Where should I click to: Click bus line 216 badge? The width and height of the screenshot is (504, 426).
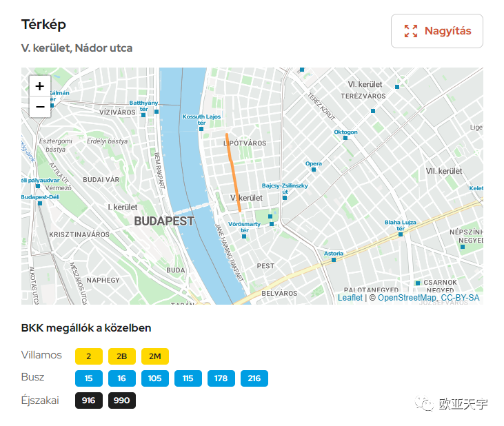point(254,378)
